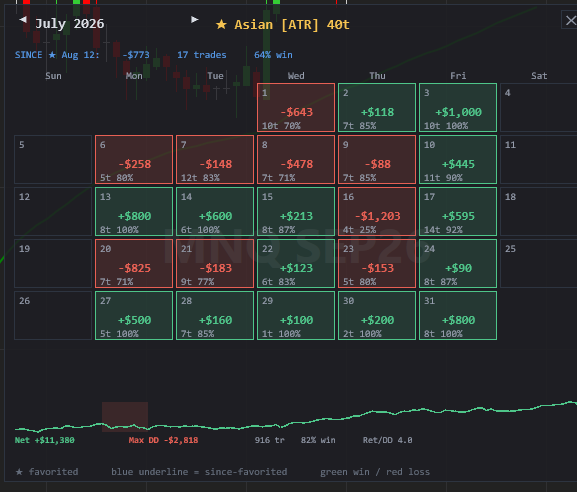Click the Thu column header
This screenshot has width=577, height=492.
pyautogui.click(x=377, y=76)
